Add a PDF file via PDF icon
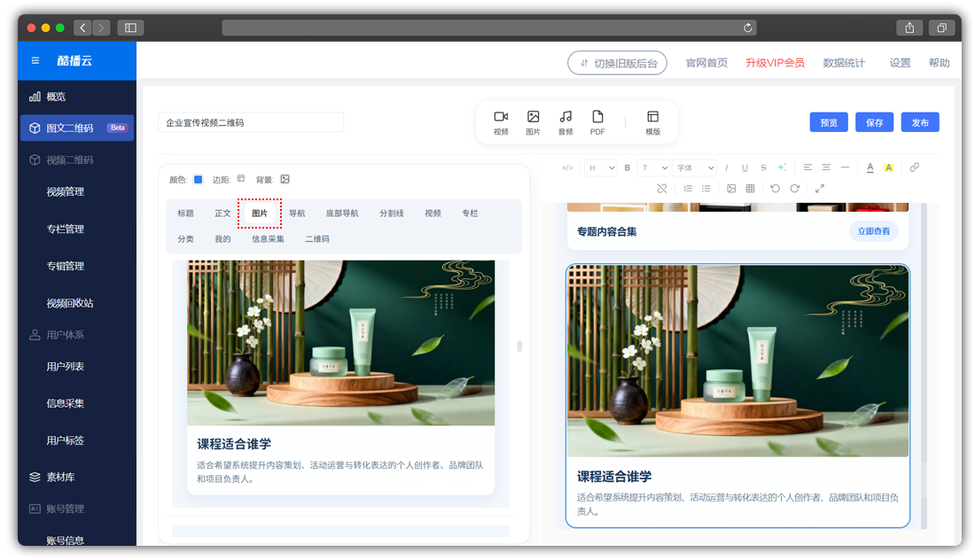The image size is (975, 560). (597, 122)
